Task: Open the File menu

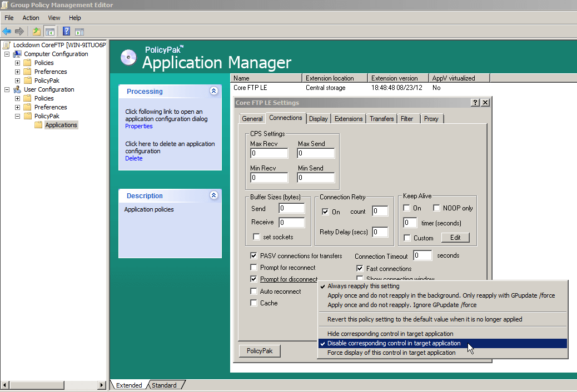Action: tap(9, 18)
